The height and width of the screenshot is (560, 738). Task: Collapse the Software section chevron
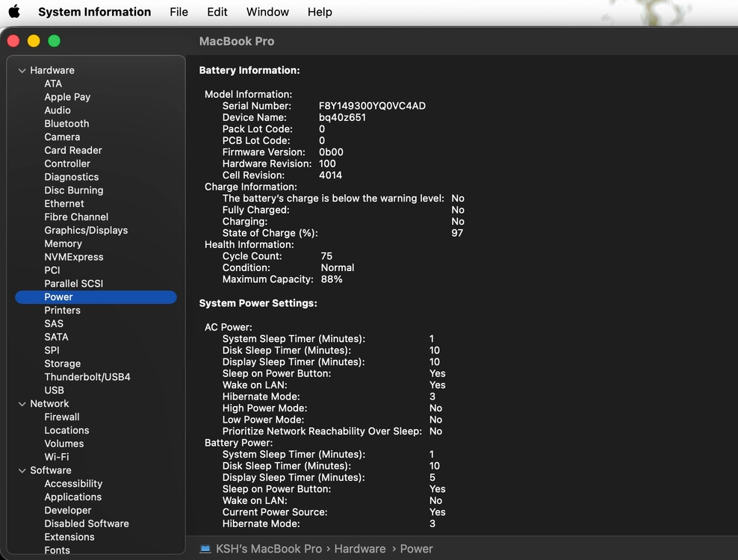pyautogui.click(x=22, y=470)
